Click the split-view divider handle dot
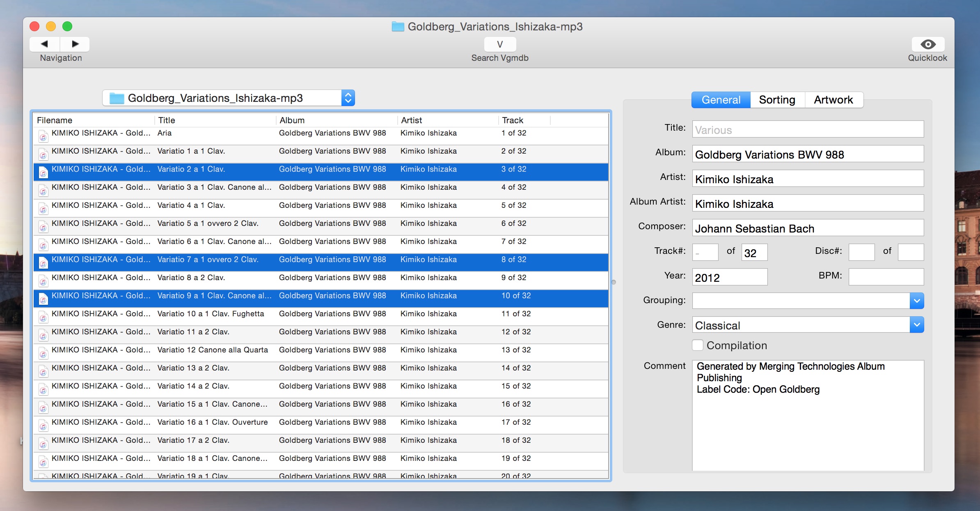The width and height of the screenshot is (980, 511). click(614, 282)
